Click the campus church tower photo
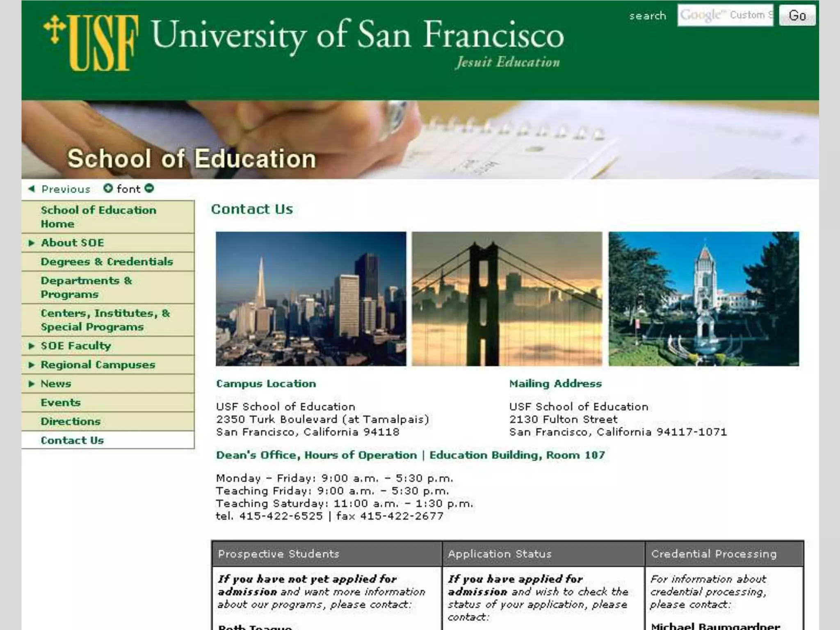The image size is (840, 630). (703, 299)
